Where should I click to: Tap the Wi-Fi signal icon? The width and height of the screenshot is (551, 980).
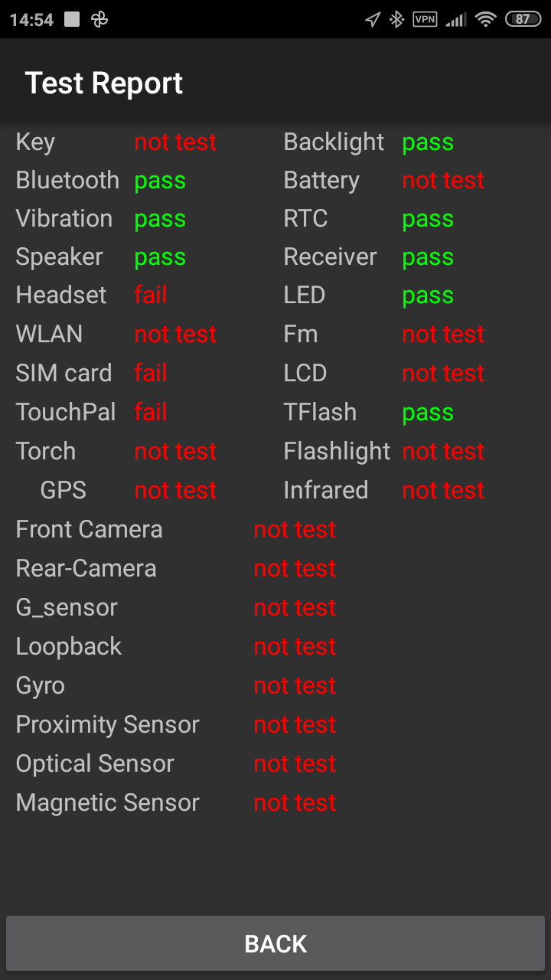tap(485, 20)
